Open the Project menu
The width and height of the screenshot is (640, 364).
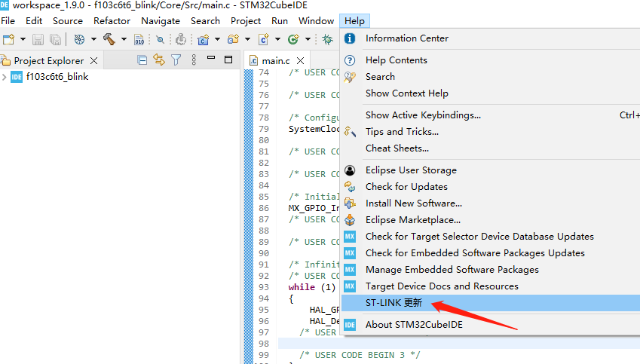pyautogui.click(x=246, y=21)
